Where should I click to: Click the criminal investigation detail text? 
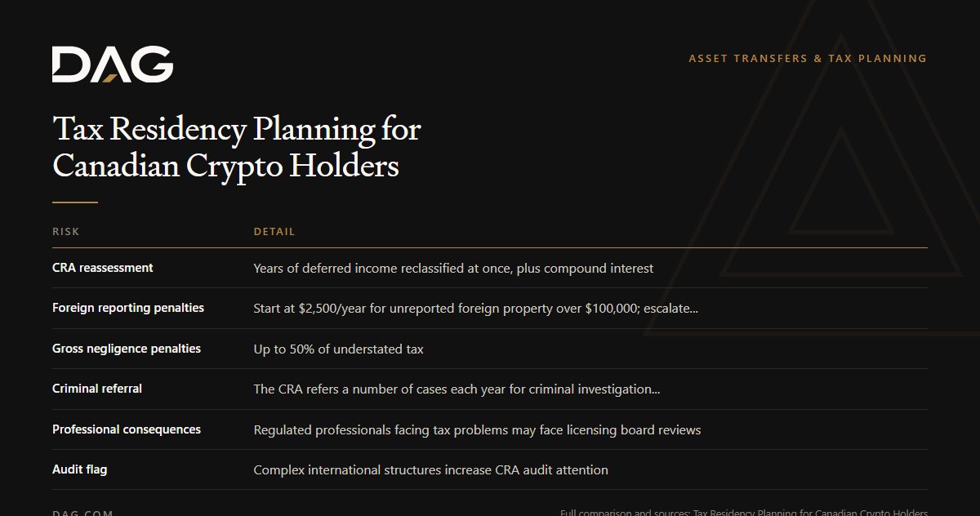pos(457,389)
